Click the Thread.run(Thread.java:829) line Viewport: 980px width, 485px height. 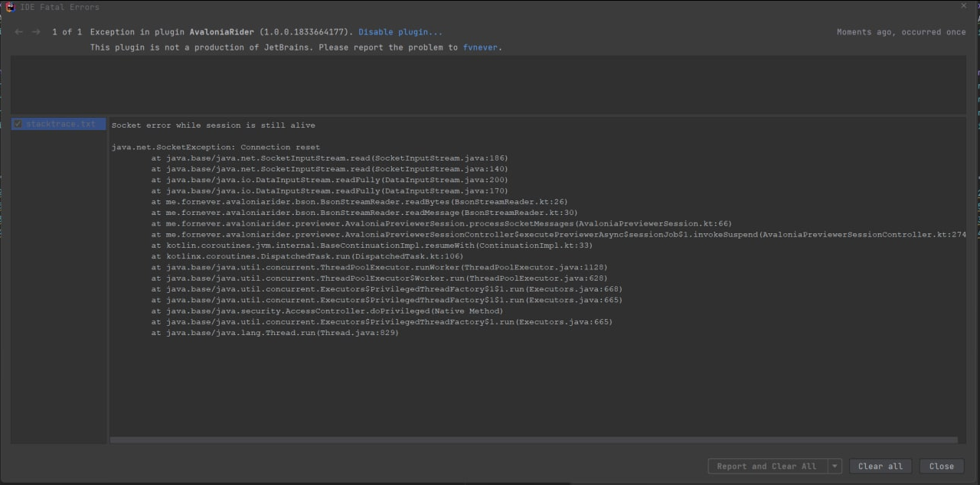tap(275, 333)
